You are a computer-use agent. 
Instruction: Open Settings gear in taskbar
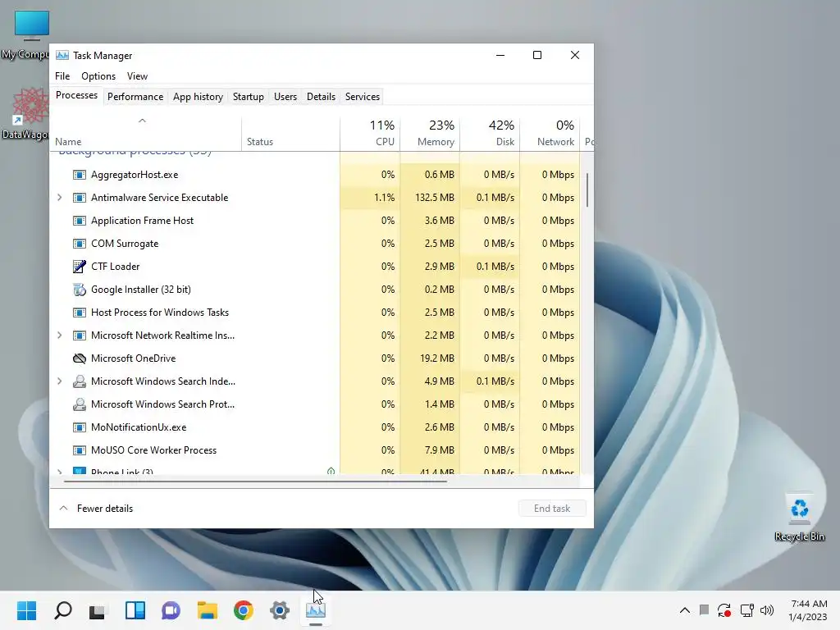pyautogui.click(x=280, y=610)
